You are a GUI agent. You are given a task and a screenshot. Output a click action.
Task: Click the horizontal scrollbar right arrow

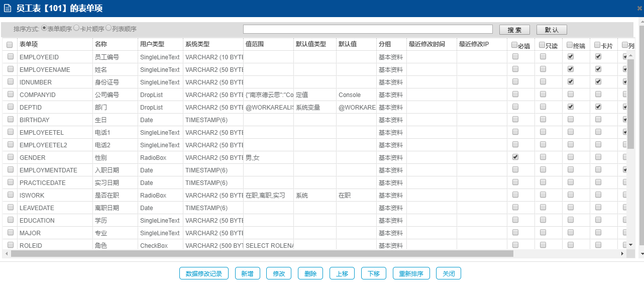point(622,254)
